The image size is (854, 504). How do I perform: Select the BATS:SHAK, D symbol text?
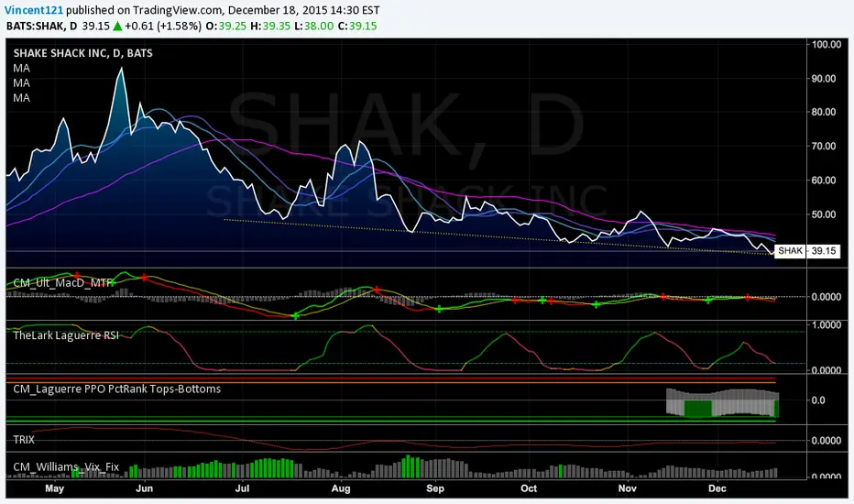[x=41, y=26]
